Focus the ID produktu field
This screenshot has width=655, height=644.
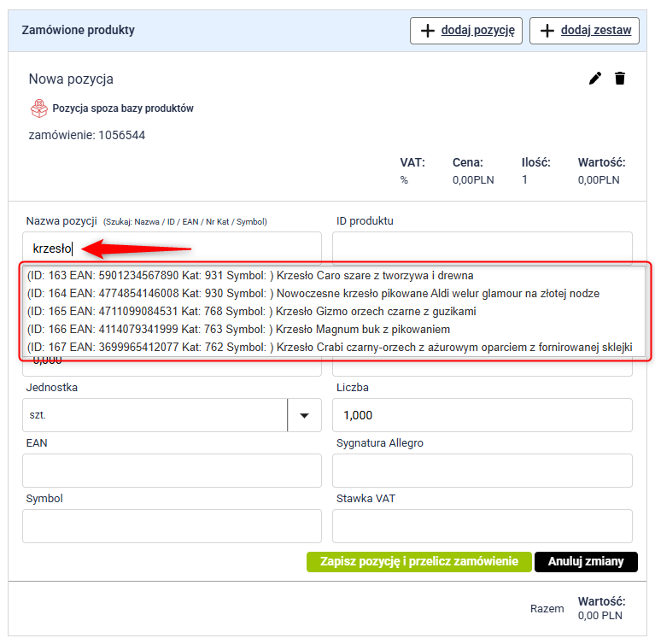point(482,248)
